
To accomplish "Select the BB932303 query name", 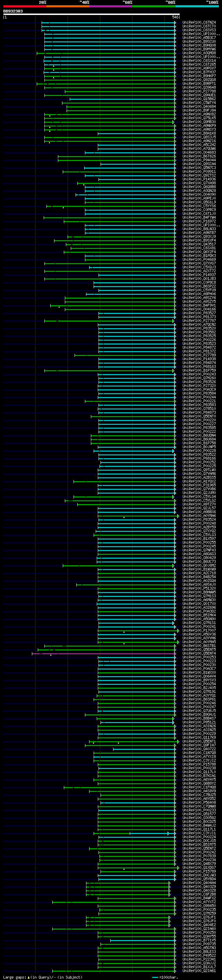I will [13, 11].
